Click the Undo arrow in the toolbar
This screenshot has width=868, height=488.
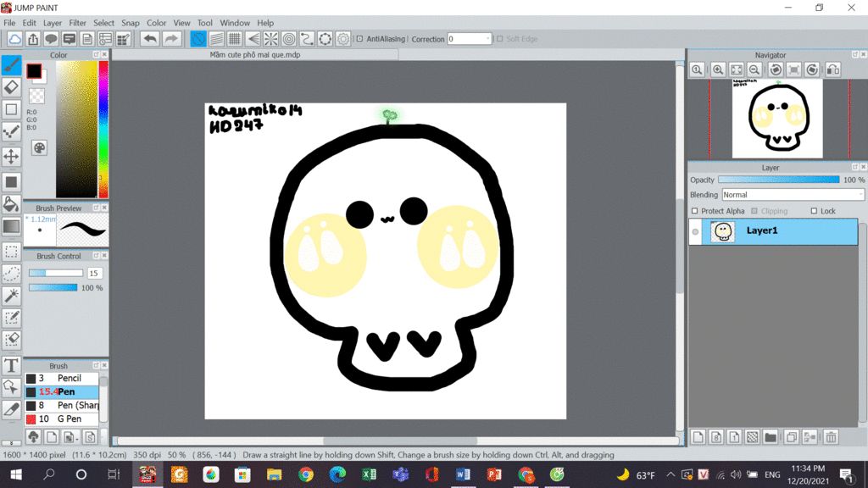(x=149, y=39)
